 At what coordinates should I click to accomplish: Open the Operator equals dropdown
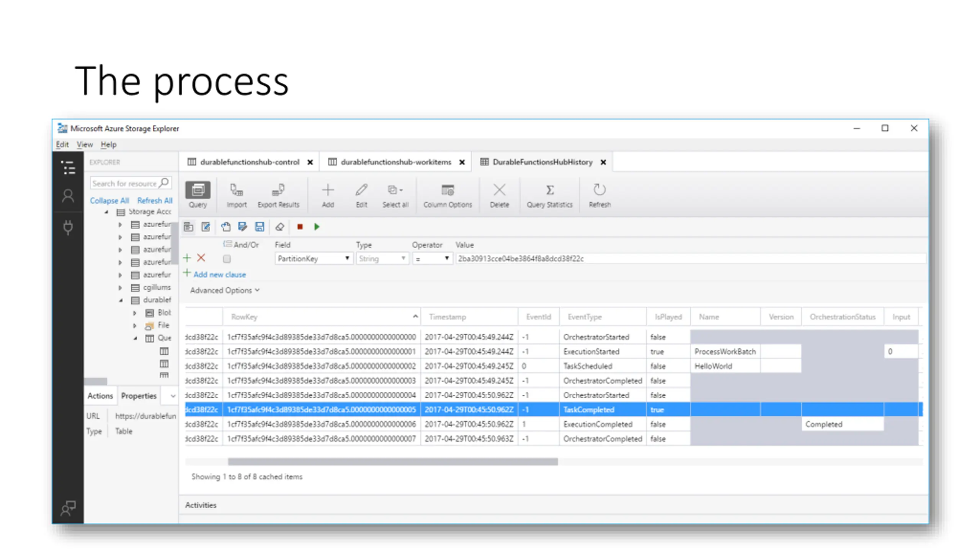(x=432, y=259)
